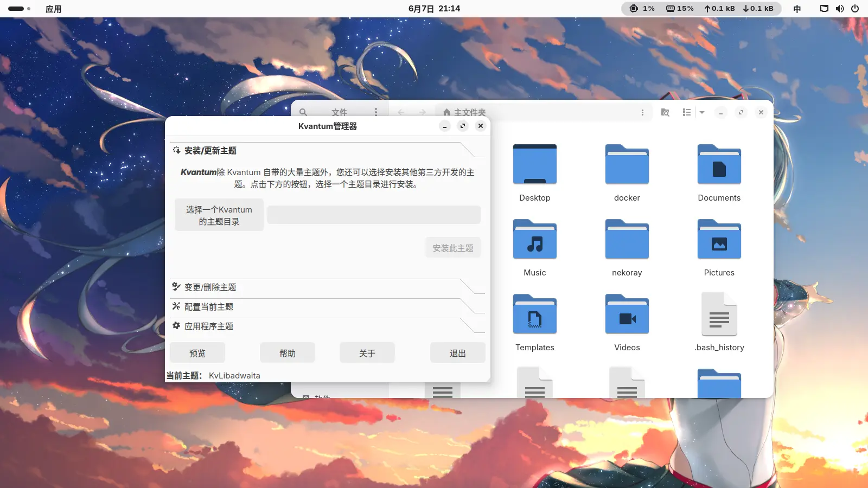This screenshot has width=868, height=488.
Task: Click the search icon in Files sidebar
Action: 303,112
